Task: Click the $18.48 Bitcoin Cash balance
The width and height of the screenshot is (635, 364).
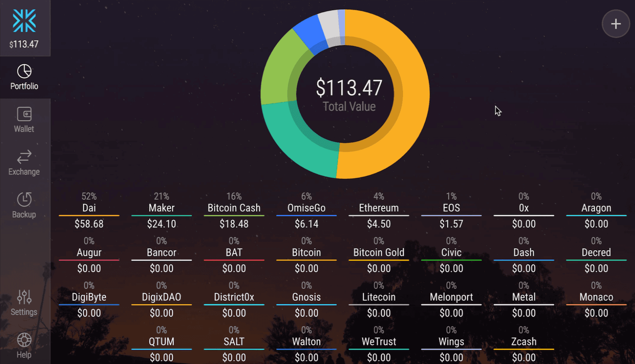Action: coord(234,224)
